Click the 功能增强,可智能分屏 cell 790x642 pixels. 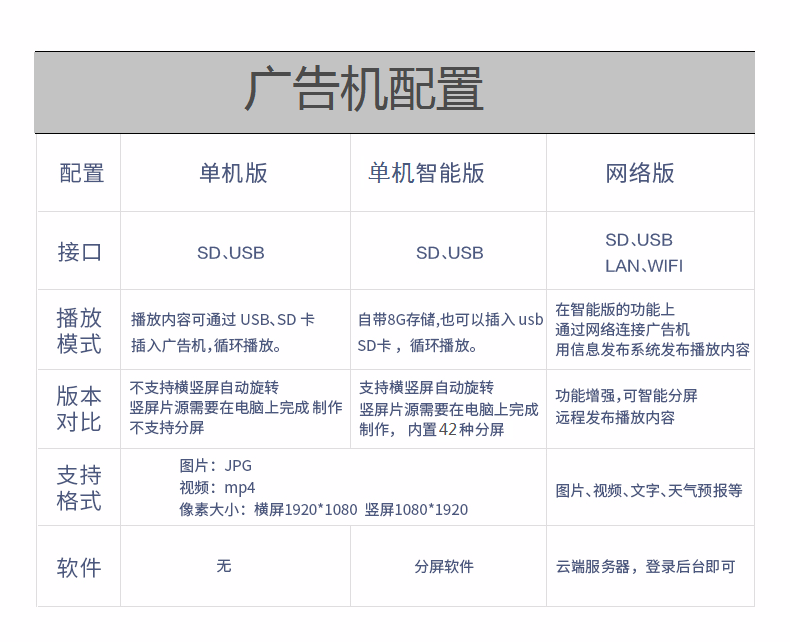point(626,396)
